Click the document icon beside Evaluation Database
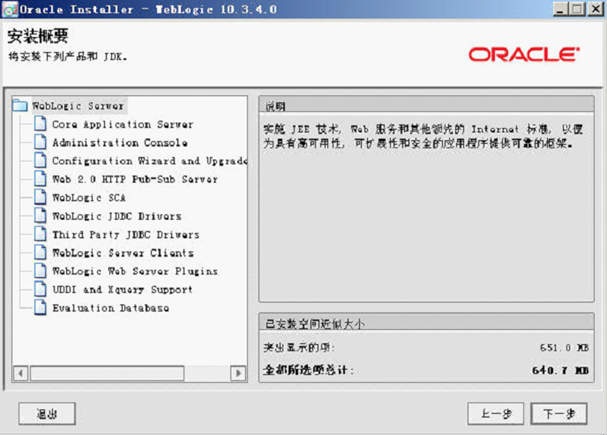This screenshot has height=435, width=607. pos(40,308)
